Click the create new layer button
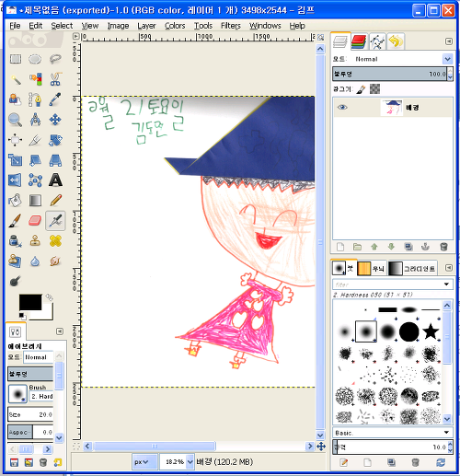Image resolution: width=460 pixels, height=476 pixels. point(340,247)
